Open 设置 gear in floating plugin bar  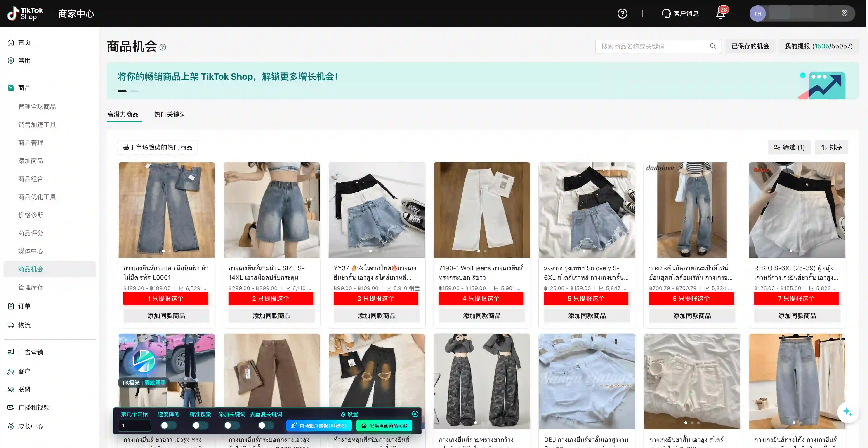(x=343, y=414)
